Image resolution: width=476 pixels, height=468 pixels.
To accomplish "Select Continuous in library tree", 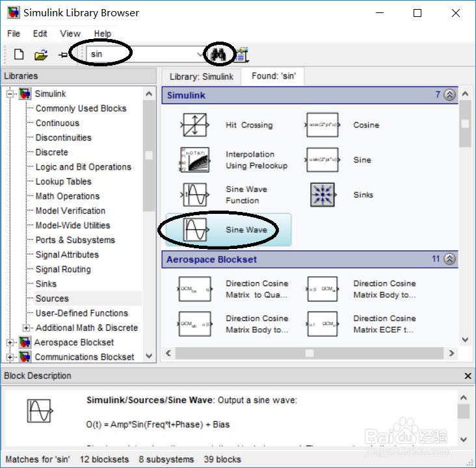I will (57, 123).
